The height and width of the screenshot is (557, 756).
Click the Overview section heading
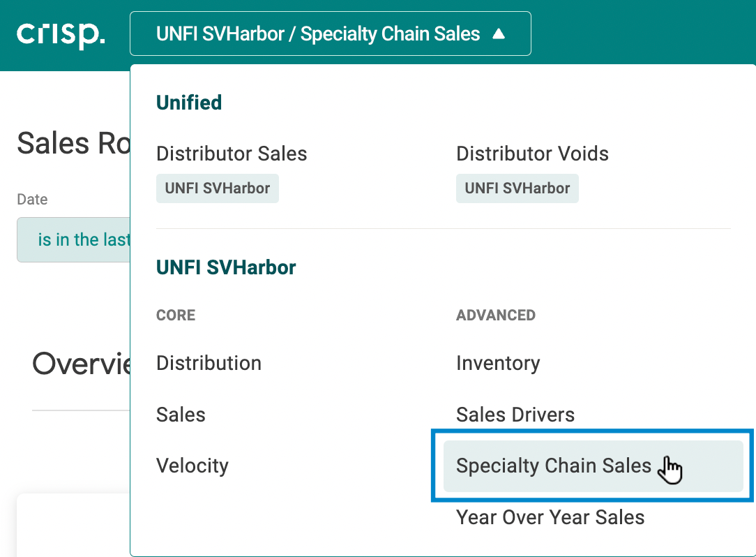[81, 364]
